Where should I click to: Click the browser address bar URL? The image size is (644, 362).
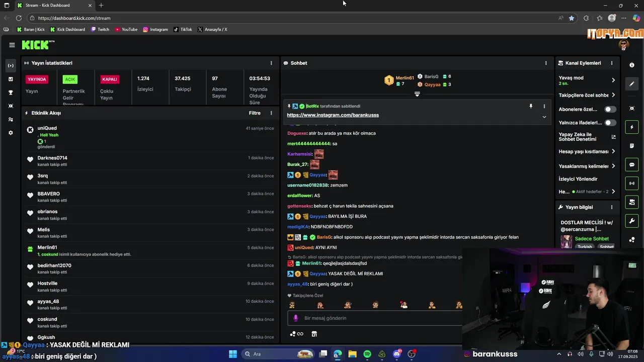(74, 18)
